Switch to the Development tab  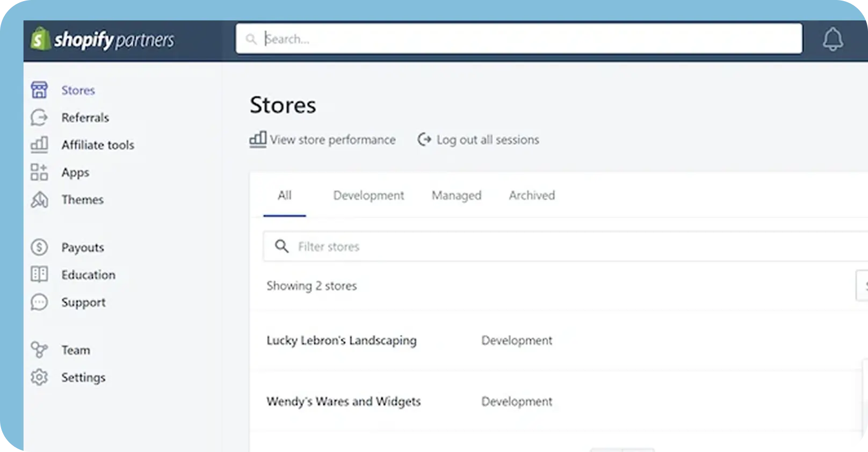(368, 195)
